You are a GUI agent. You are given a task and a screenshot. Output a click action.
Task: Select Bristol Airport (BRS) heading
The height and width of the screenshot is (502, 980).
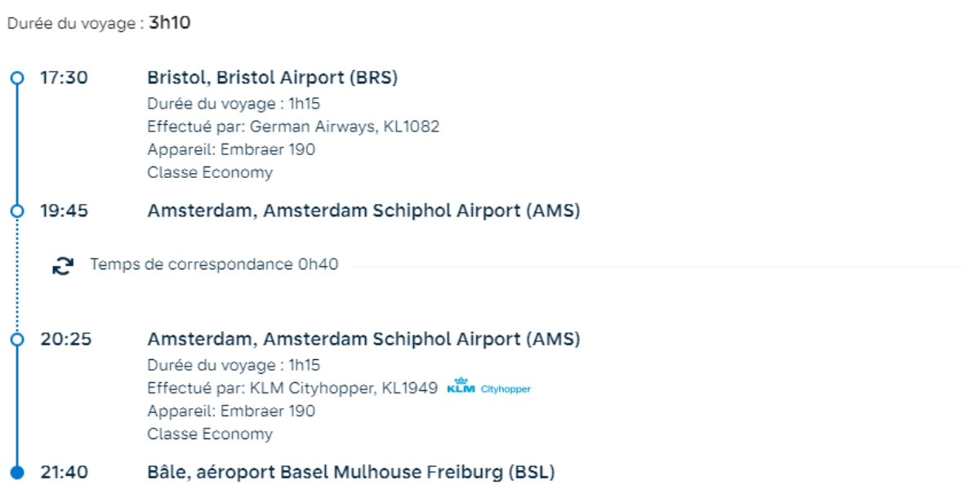[272, 78]
